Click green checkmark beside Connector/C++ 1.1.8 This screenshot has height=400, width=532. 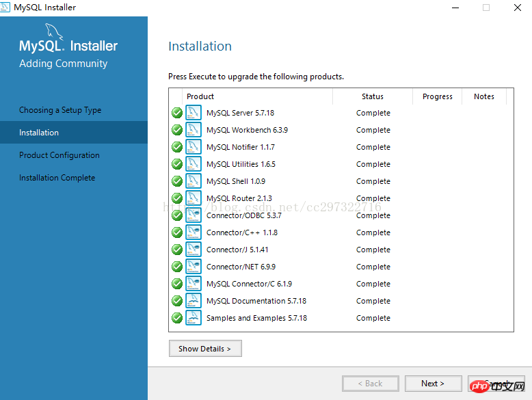177,232
